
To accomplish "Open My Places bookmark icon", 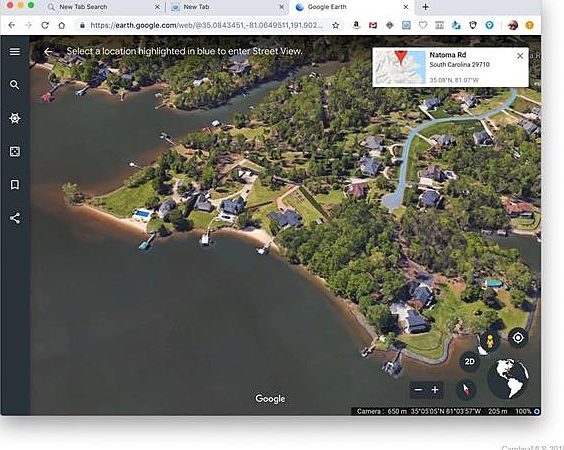I will coord(14,185).
